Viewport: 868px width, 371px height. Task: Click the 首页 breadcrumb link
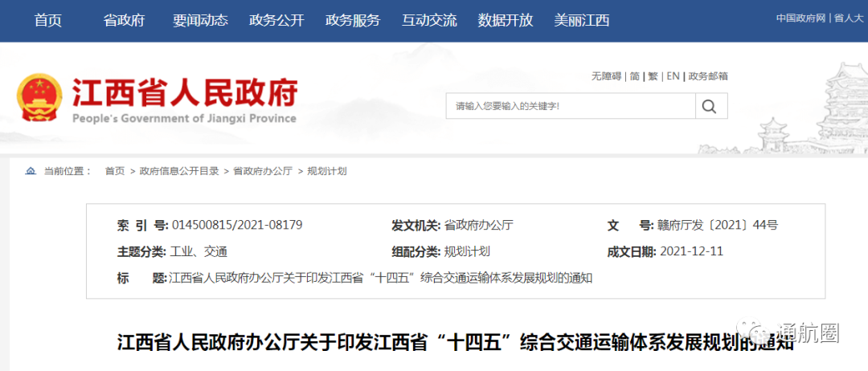point(115,171)
